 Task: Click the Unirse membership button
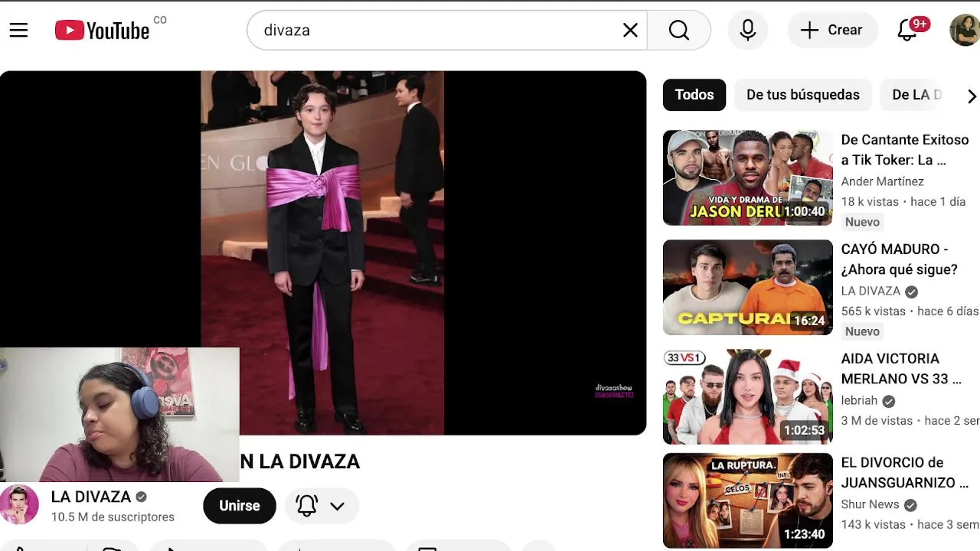[x=240, y=506]
